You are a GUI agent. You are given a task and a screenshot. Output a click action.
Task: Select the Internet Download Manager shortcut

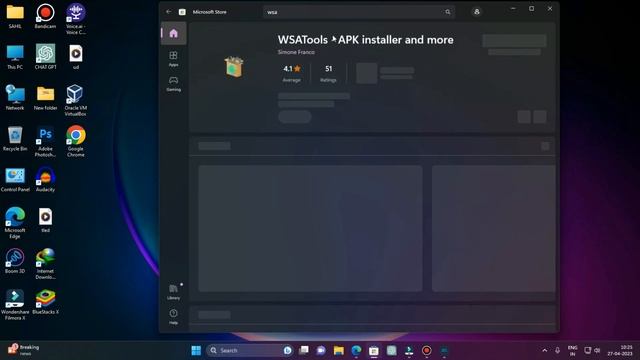(x=45, y=264)
